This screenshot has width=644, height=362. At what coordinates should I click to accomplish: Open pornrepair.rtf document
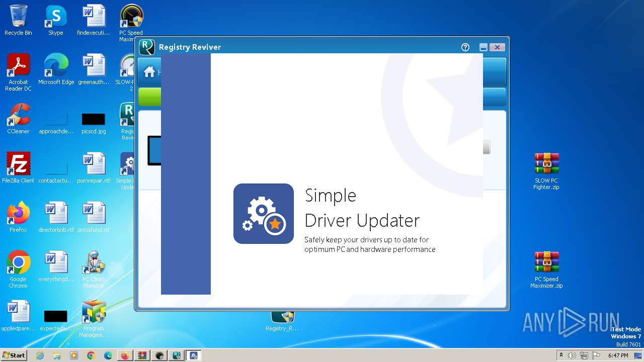94,168
